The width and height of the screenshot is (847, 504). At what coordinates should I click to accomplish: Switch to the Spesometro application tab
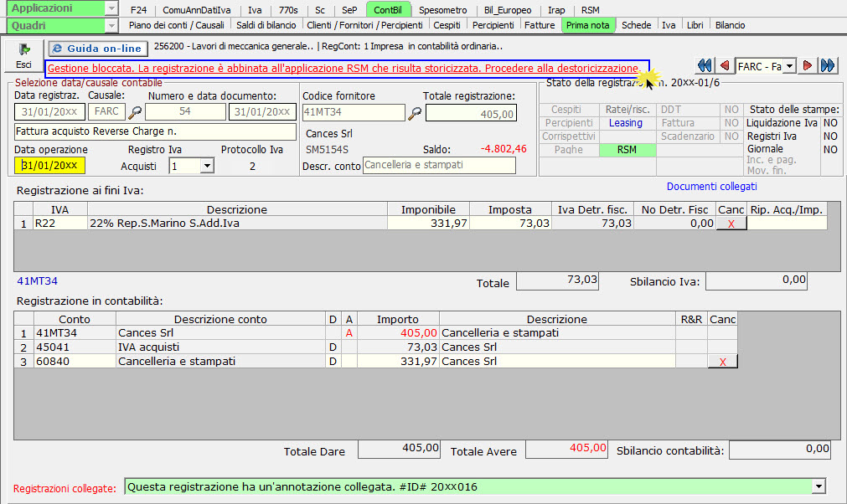(x=444, y=10)
